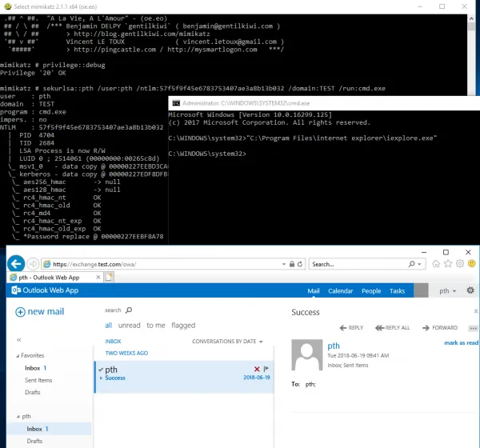Viewport: 480px width, 448px height.
Task: Open Drafts under pth mailbox
Action: click(34, 442)
